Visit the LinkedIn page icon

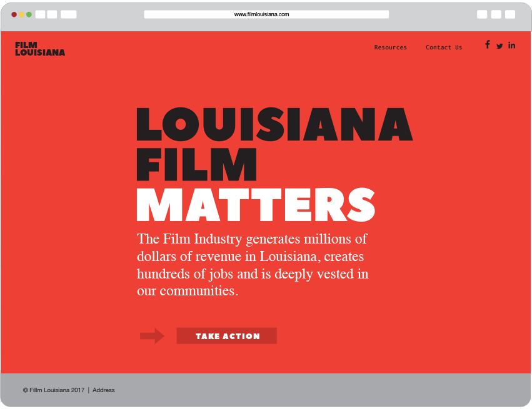(x=512, y=45)
